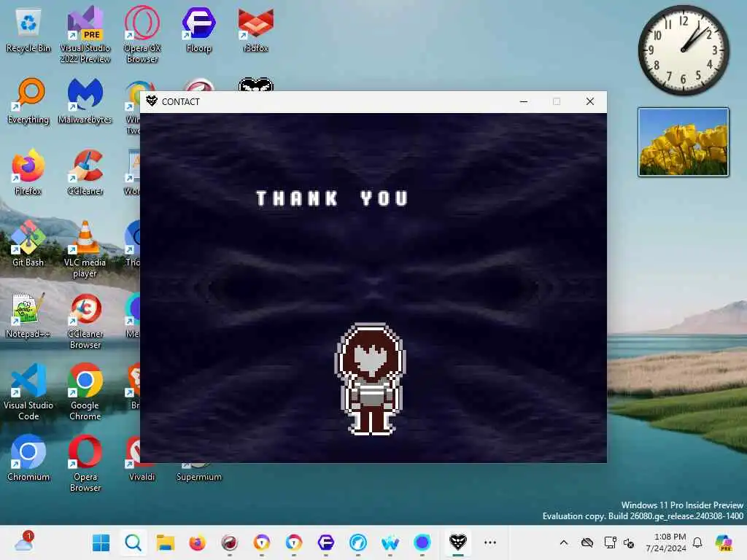Open CCleaner desktop shortcut

pyautogui.click(x=85, y=172)
